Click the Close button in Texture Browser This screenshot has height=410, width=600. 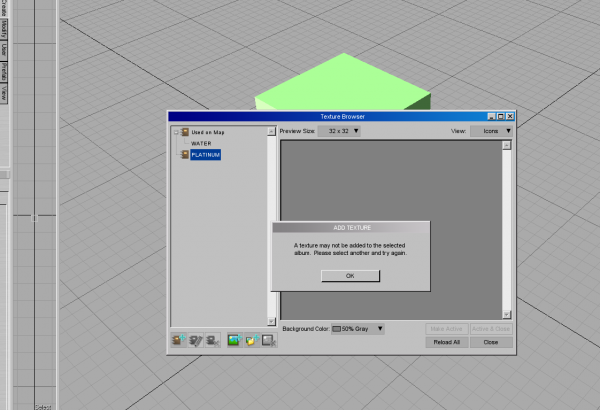[x=491, y=342]
